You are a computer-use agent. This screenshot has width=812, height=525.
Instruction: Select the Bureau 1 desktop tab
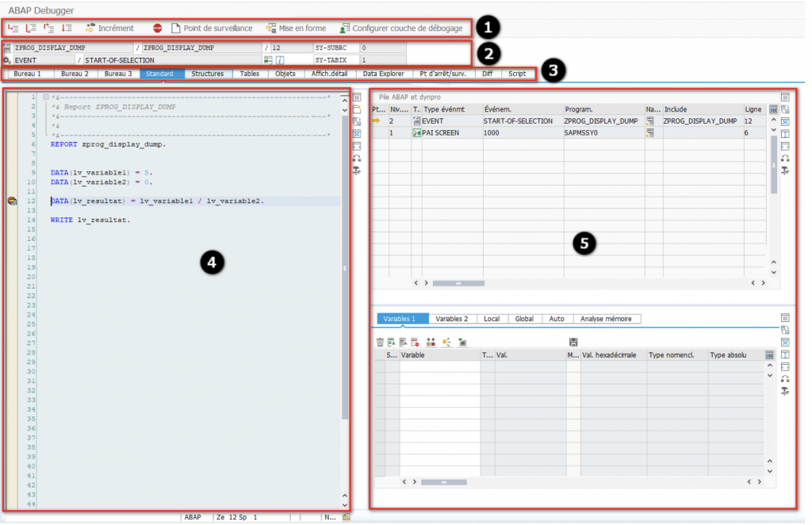(28, 74)
